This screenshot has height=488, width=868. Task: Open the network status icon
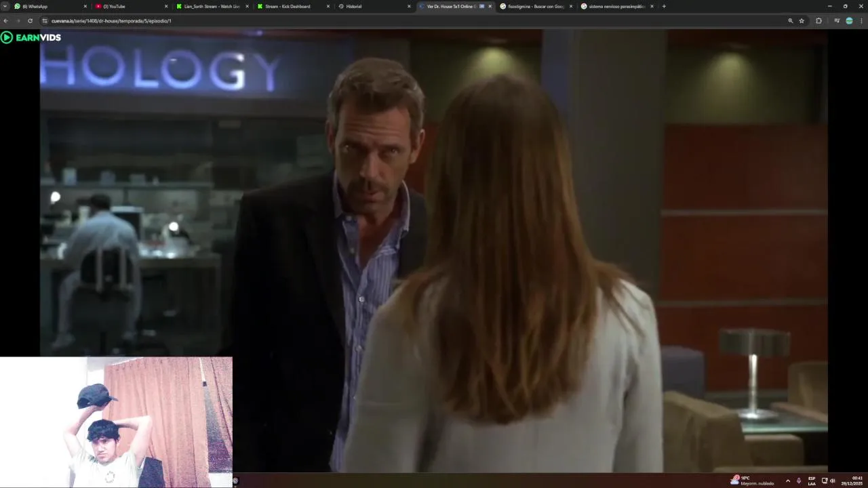pyautogui.click(x=825, y=481)
